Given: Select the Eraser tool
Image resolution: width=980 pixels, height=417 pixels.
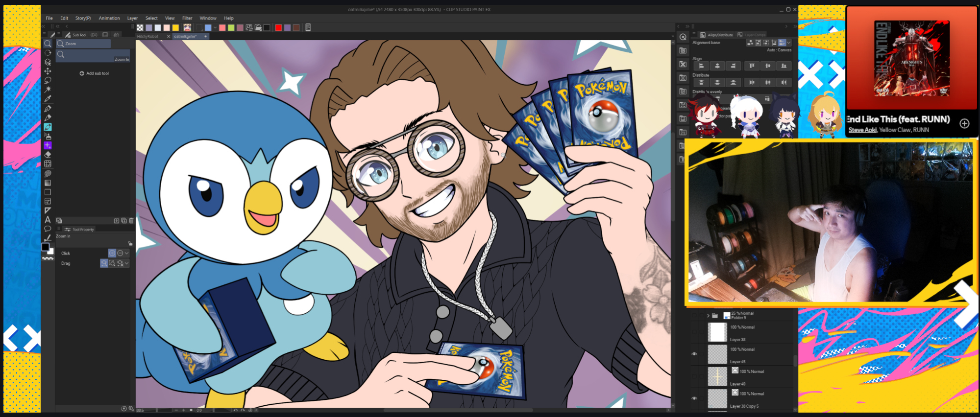Looking at the screenshot, I should pos(48,155).
